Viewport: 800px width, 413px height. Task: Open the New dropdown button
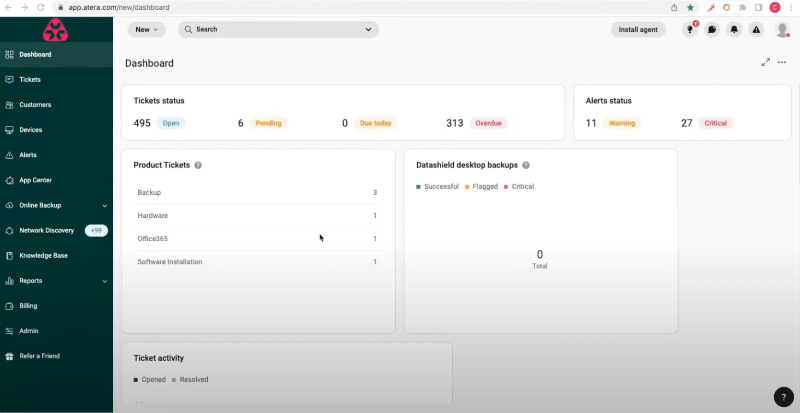point(146,30)
